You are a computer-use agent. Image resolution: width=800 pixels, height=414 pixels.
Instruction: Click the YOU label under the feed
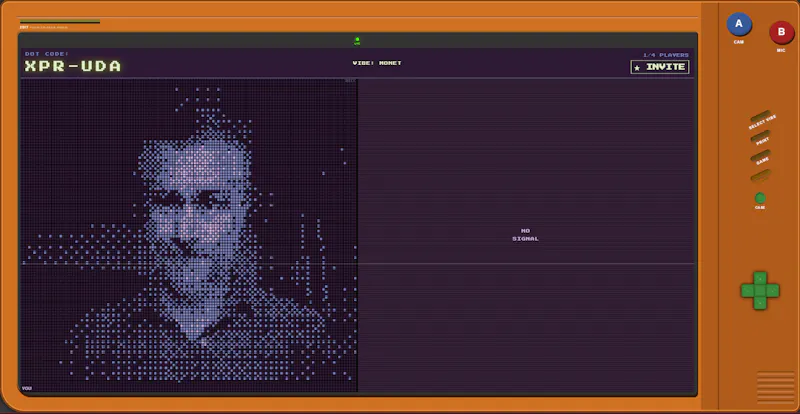(27, 388)
